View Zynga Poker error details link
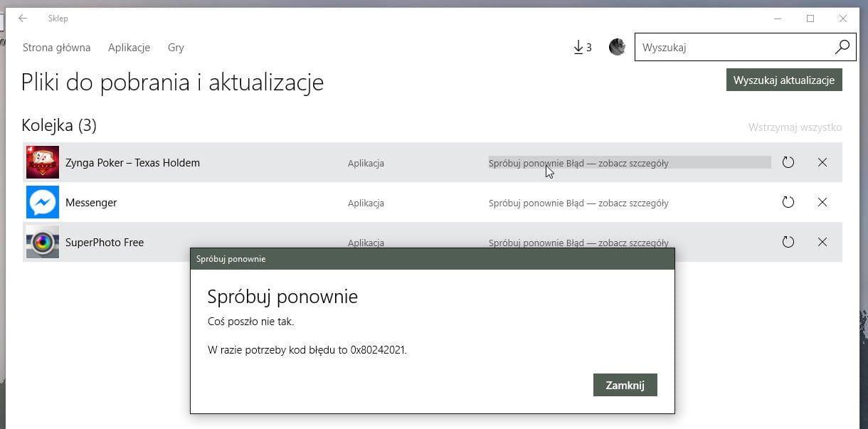868x429 pixels. point(578,163)
